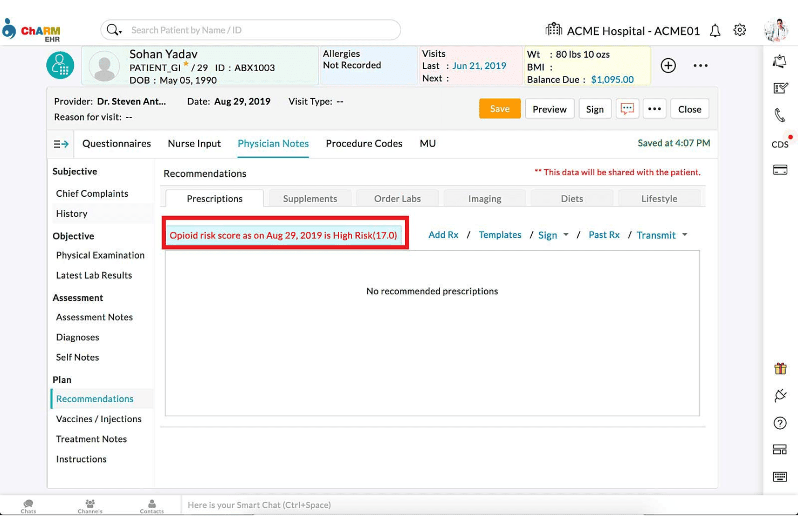Image resolution: width=798 pixels, height=532 pixels.
Task: Select the Supplements tab
Action: point(310,198)
